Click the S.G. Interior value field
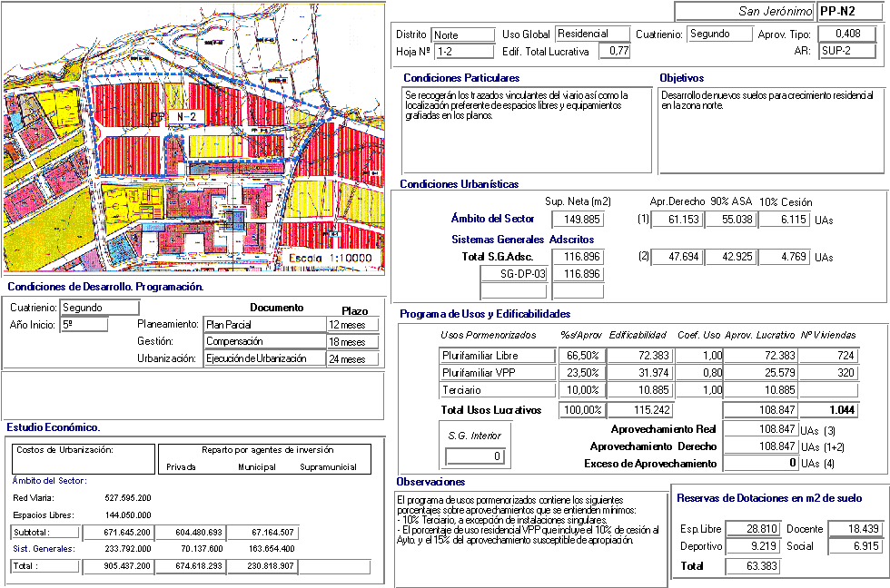This screenshot has height=588, width=890. (x=473, y=456)
